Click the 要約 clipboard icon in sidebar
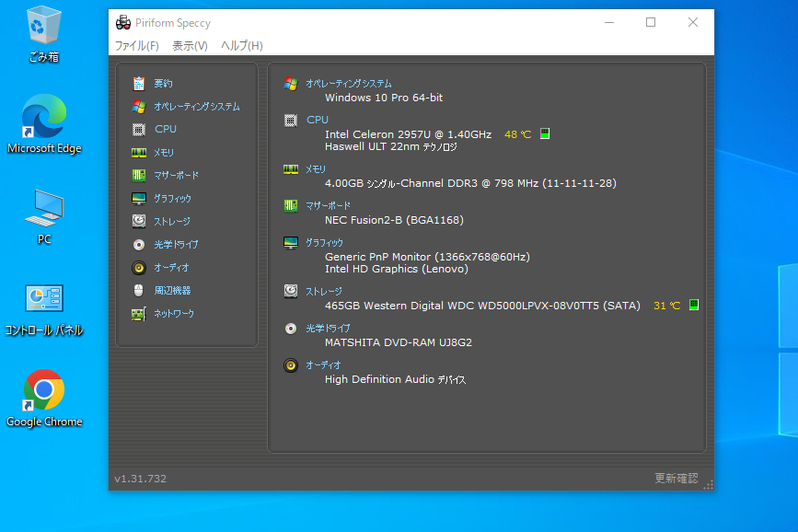This screenshot has height=532, width=798. (139, 84)
